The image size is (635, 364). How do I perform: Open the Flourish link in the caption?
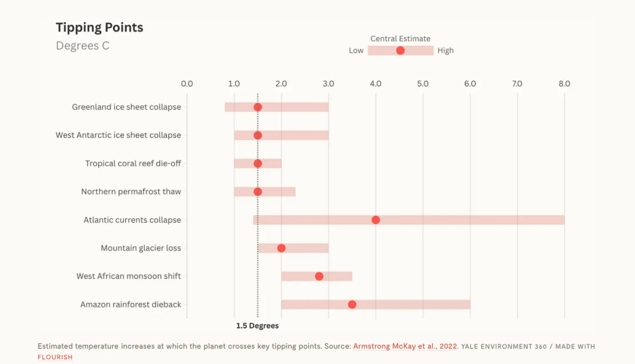click(55, 357)
